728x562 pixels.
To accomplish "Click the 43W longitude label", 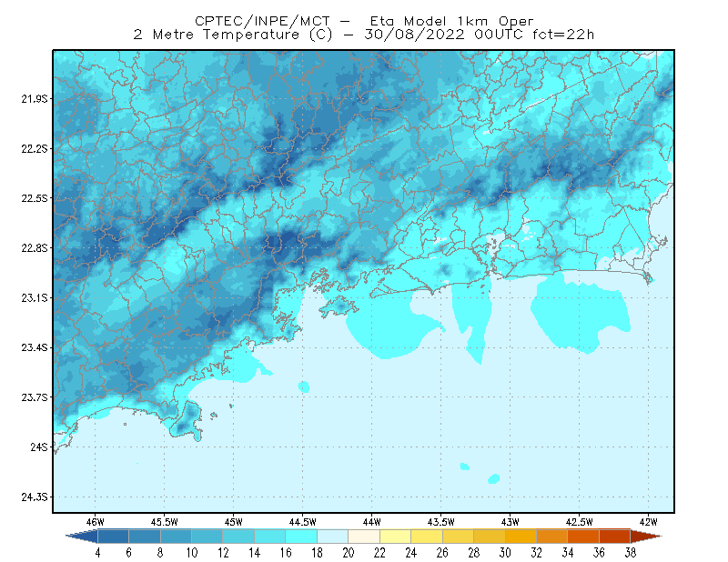I will 511,522.
